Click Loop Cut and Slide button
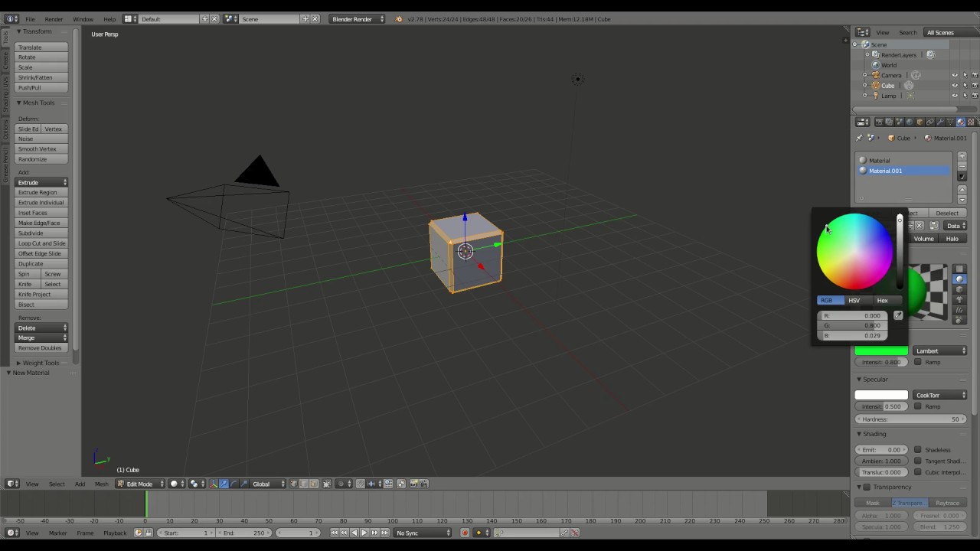This screenshot has height=551, width=980. tap(42, 243)
